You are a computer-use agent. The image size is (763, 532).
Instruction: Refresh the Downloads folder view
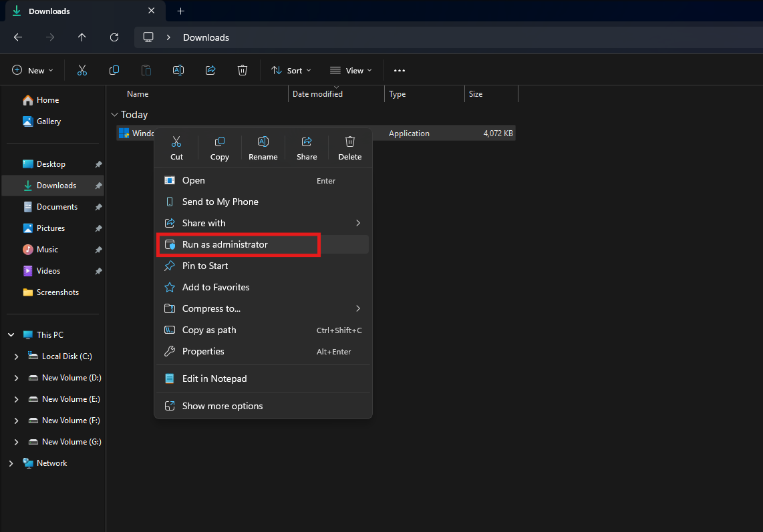[114, 37]
